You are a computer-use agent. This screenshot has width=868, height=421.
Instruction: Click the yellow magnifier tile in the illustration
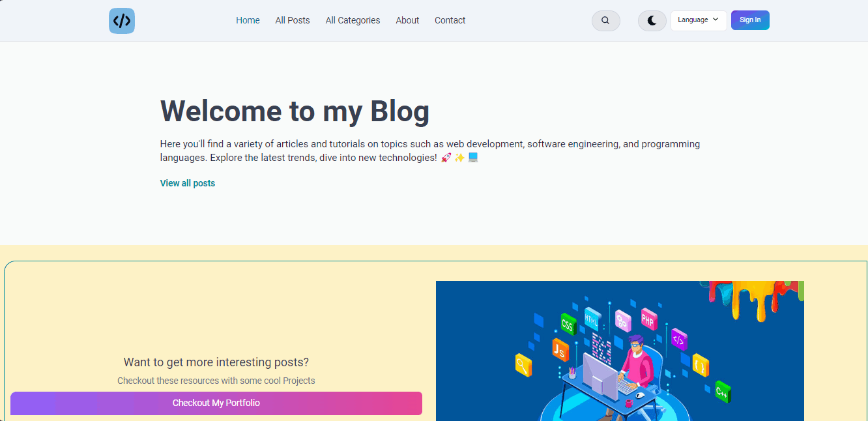523,365
